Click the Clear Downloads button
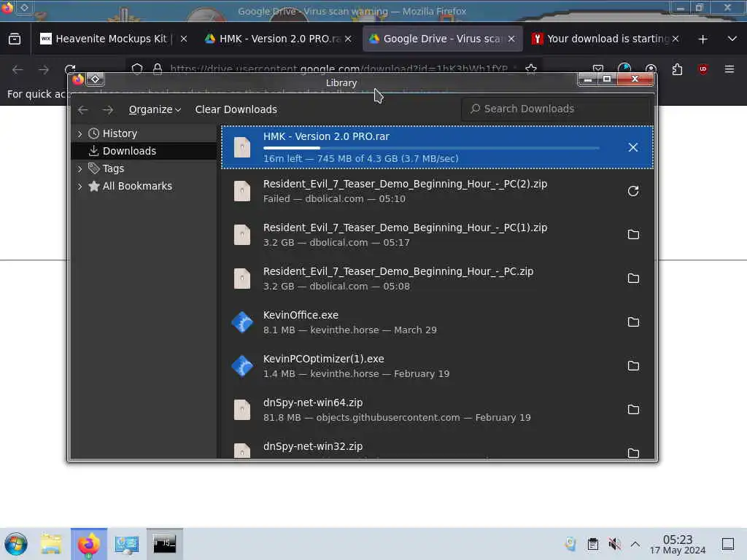747x560 pixels. pos(236,109)
